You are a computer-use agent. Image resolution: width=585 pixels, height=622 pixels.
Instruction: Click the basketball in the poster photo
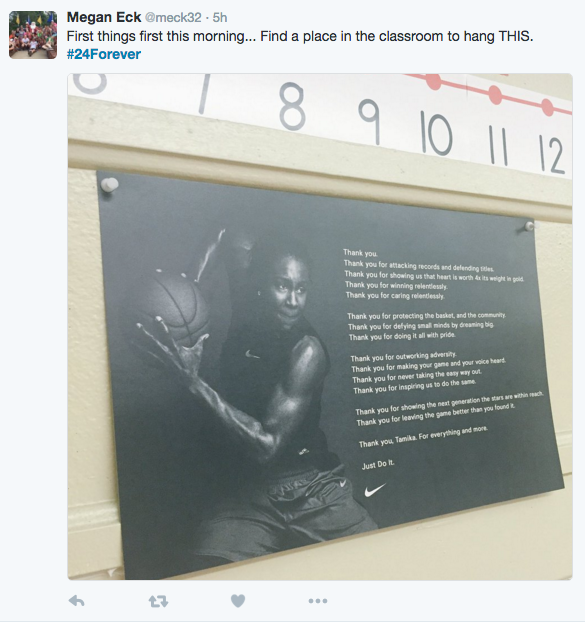[174, 304]
